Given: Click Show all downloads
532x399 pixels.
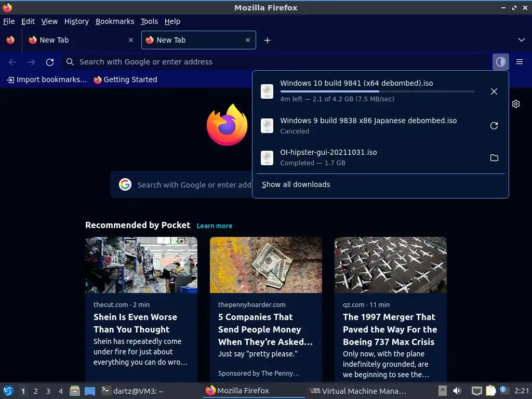Looking at the screenshot, I should pos(296,184).
